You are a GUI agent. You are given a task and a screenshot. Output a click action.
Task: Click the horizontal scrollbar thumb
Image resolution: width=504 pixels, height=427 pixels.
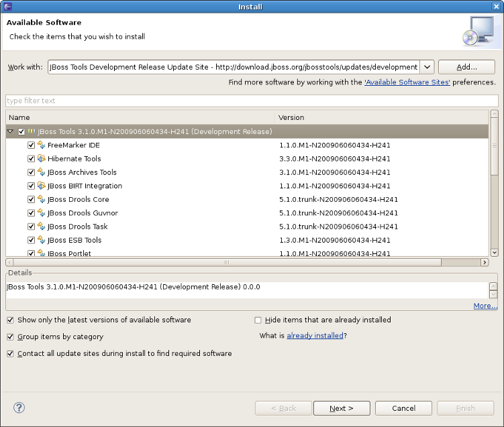pyautogui.click(x=227, y=262)
